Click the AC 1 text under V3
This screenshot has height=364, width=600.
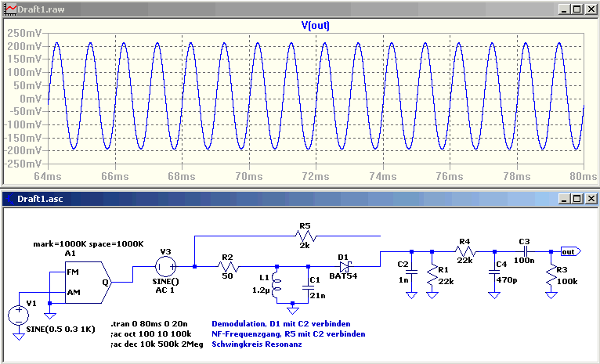pyautogui.click(x=165, y=290)
